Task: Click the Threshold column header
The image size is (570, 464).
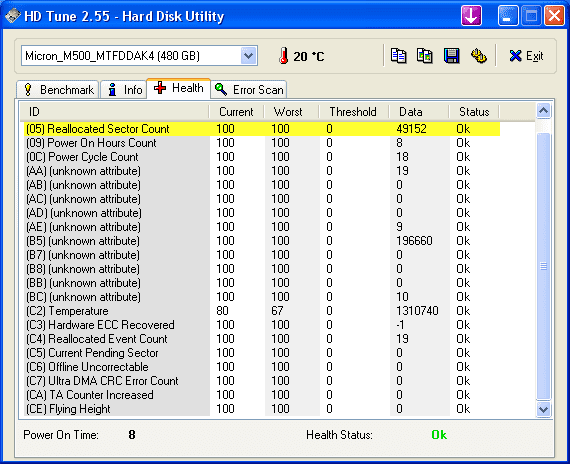Action: click(x=354, y=112)
